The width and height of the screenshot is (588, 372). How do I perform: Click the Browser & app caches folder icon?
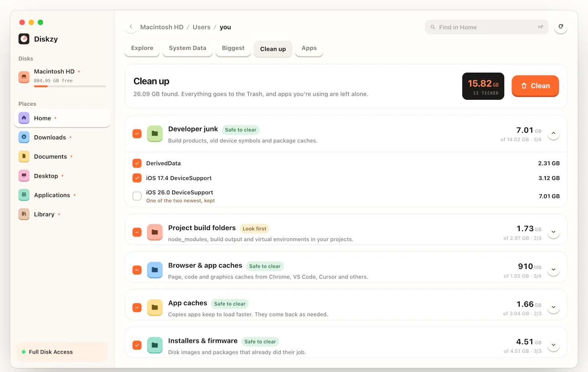tap(155, 270)
